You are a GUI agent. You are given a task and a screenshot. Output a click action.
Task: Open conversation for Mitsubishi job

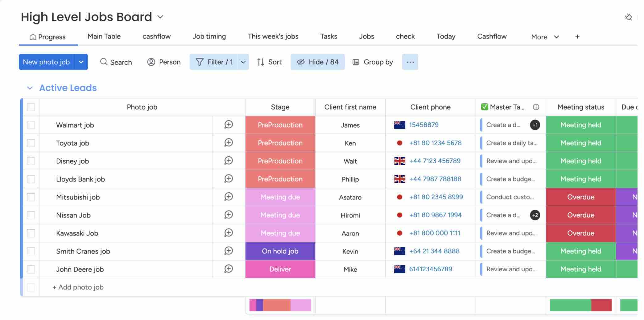[x=229, y=197]
